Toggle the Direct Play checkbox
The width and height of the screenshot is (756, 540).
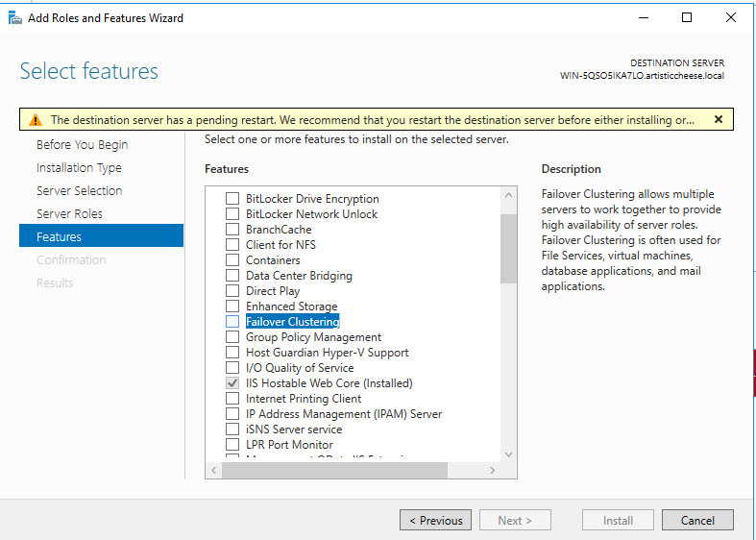tap(232, 291)
